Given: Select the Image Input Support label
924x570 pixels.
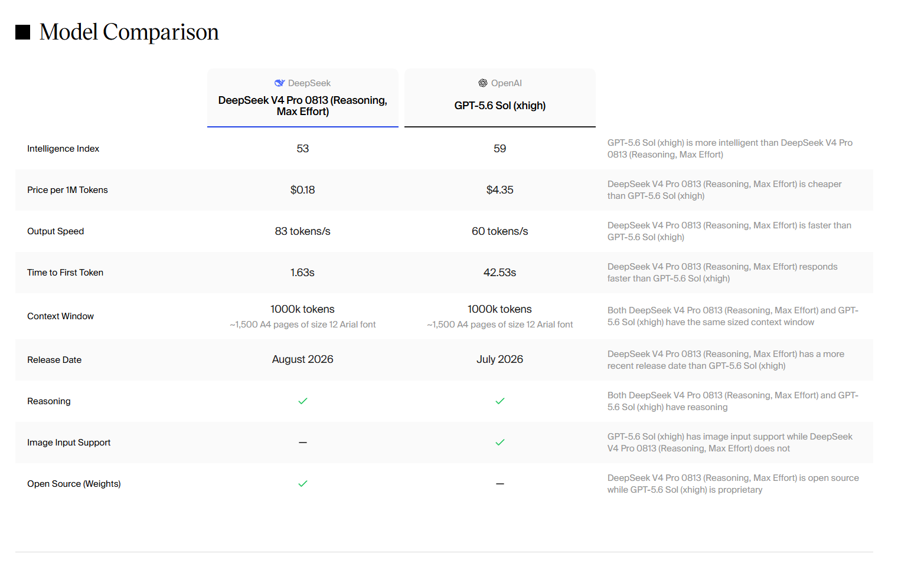Looking at the screenshot, I should click(68, 443).
